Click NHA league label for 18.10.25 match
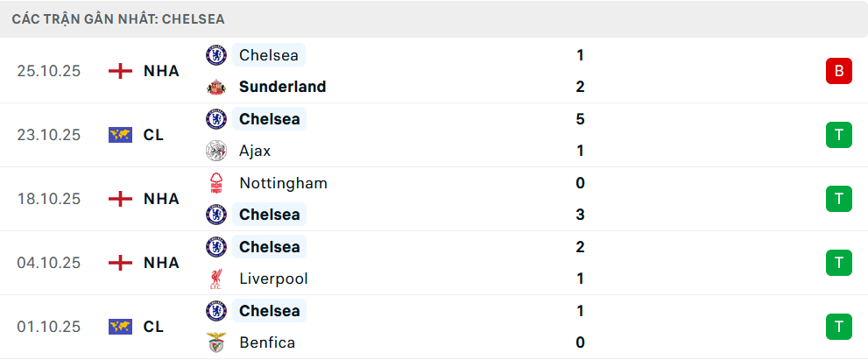Viewport: 868px width, 360px height. [x=161, y=199]
